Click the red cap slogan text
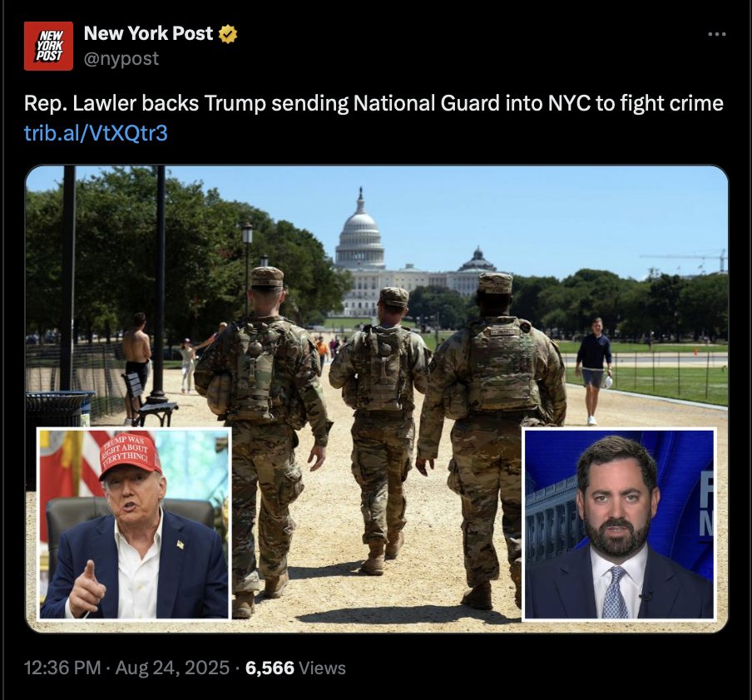 pyautogui.click(x=125, y=448)
